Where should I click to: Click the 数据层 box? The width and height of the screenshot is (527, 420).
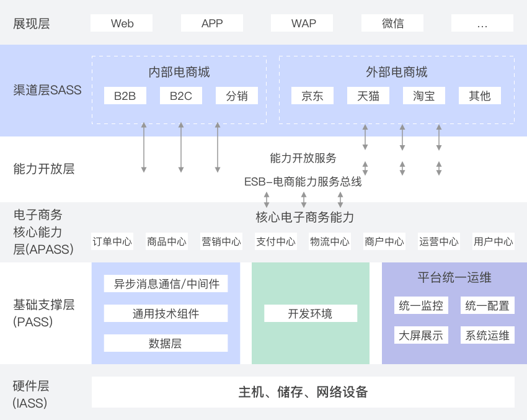click(166, 343)
